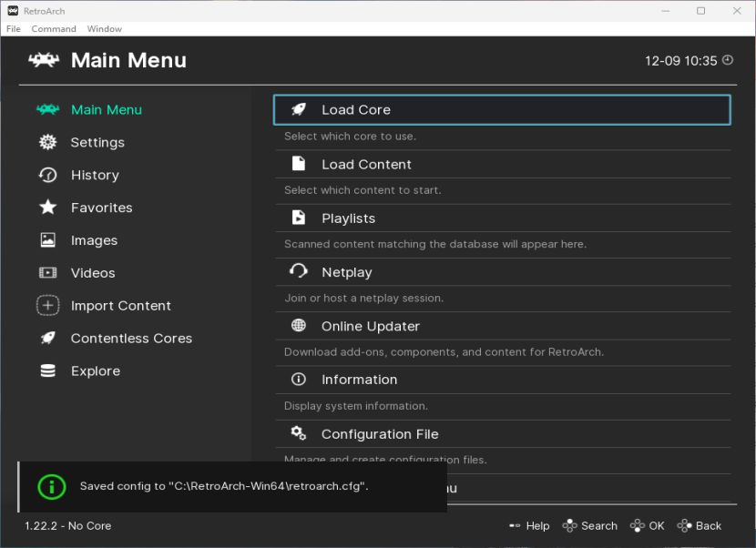Open the Configuration File entry label
The image size is (756, 548).
(x=381, y=434)
